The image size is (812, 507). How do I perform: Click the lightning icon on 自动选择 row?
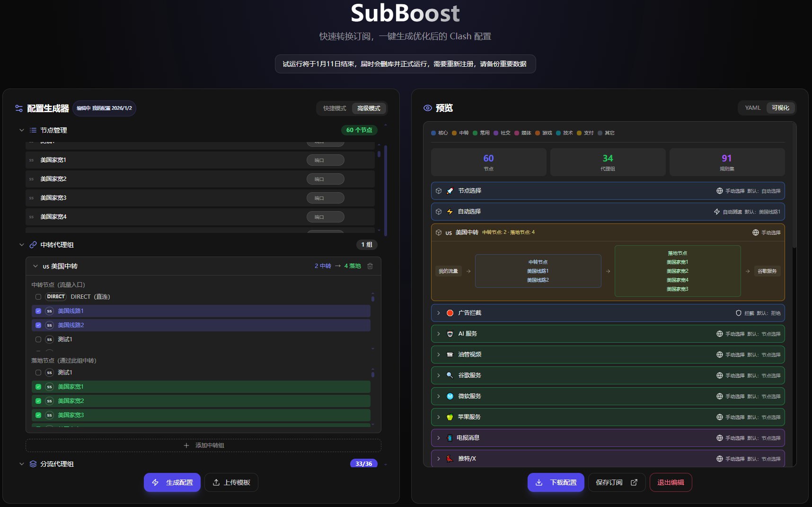click(450, 212)
